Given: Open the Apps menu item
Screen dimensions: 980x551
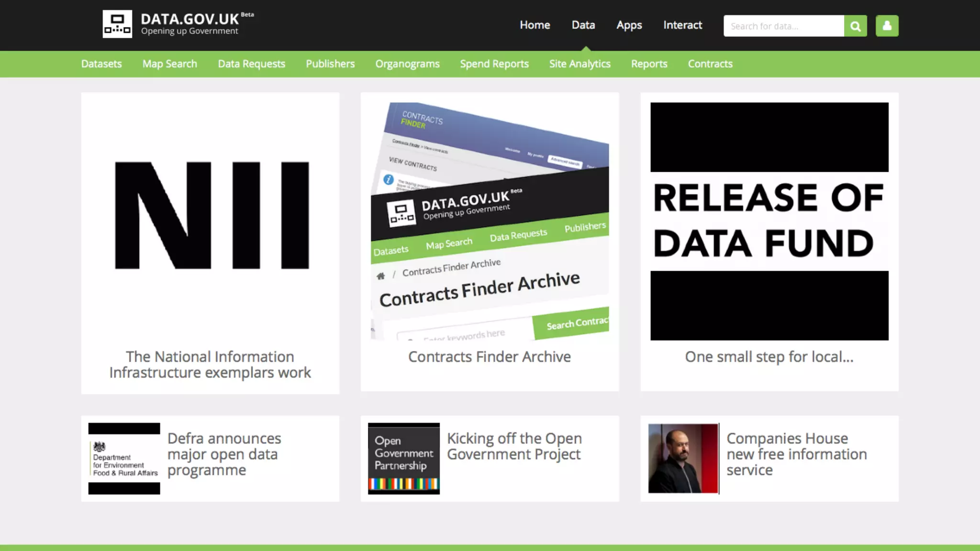Looking at the screenshot, I should pyautogui.click(x=629, y=25).
